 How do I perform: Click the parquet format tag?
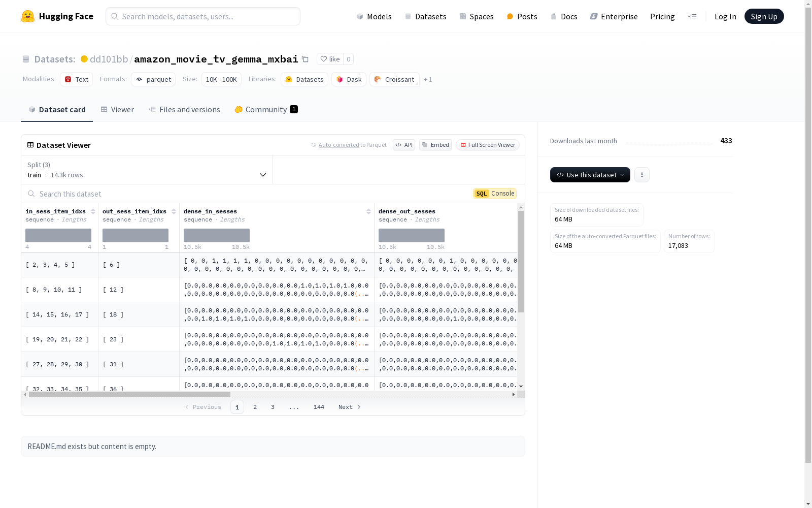(x=153, y=79)
